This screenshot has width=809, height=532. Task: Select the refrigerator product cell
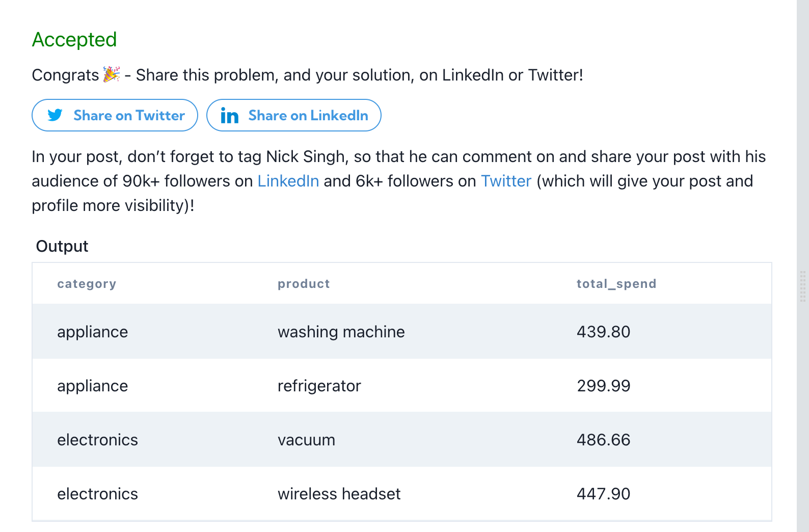click(x=319, y=386)
